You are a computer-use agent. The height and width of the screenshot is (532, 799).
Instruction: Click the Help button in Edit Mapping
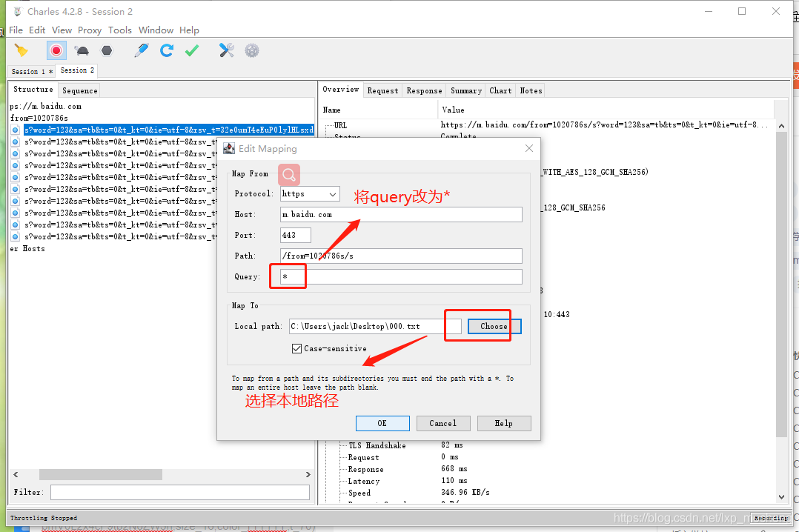504,424
